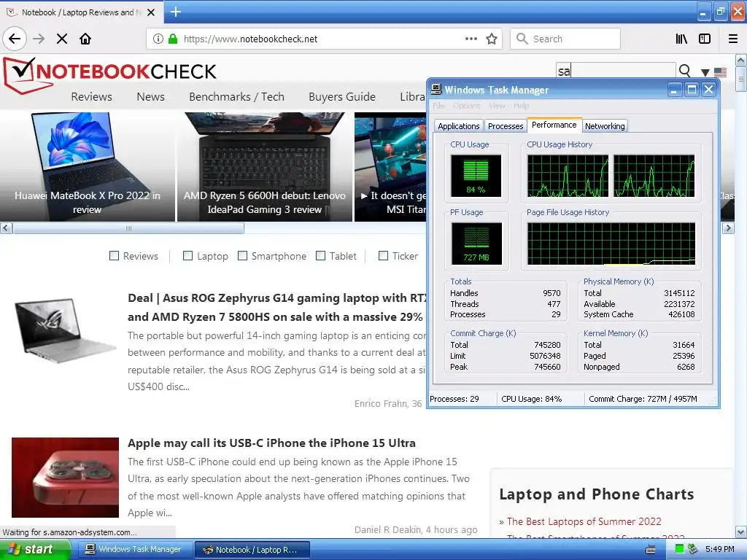Open the US flag language selector
This screenshot has height=560, width=747.
point(720,72)
